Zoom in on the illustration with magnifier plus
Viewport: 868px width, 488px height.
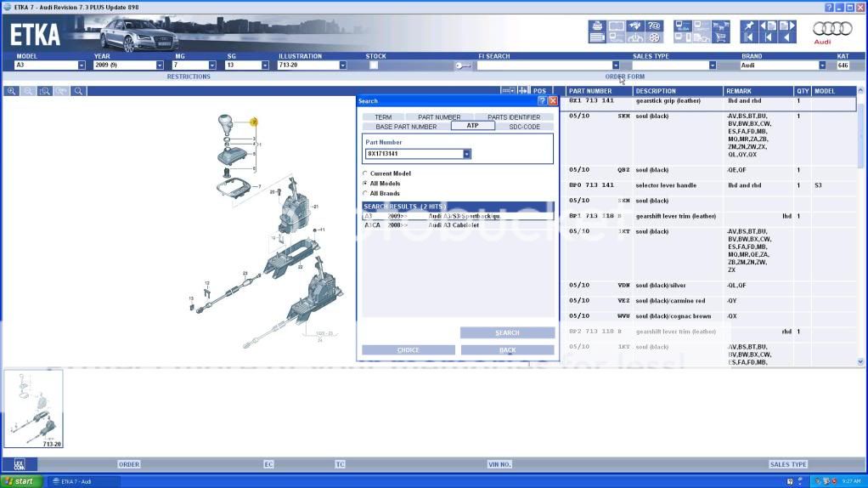(x=12, y=91)
